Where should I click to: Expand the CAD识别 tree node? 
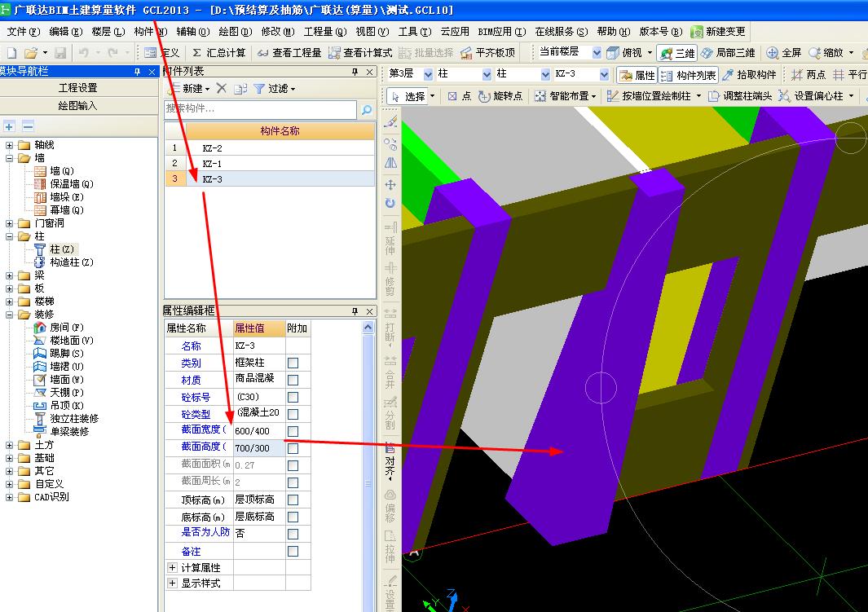point(10,497)
